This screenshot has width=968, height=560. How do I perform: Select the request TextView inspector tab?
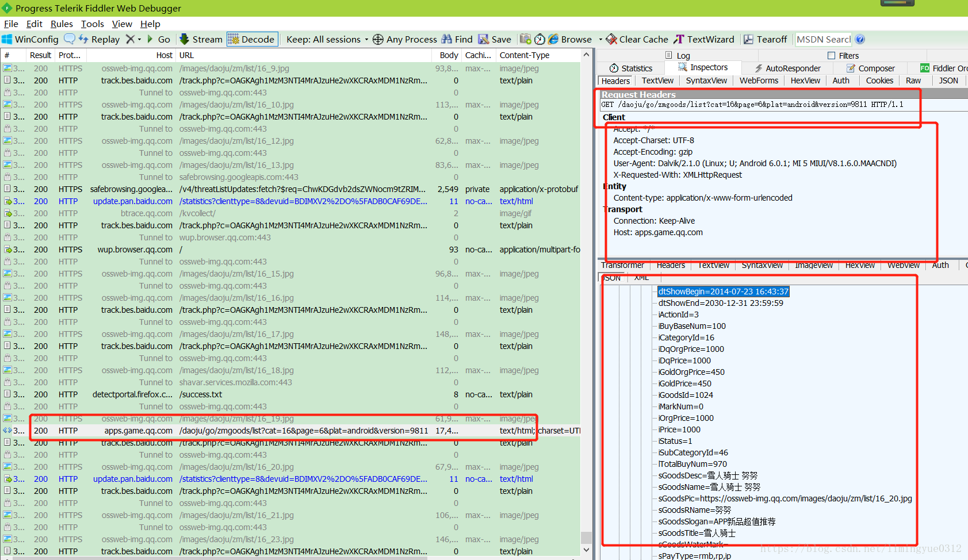657,80
